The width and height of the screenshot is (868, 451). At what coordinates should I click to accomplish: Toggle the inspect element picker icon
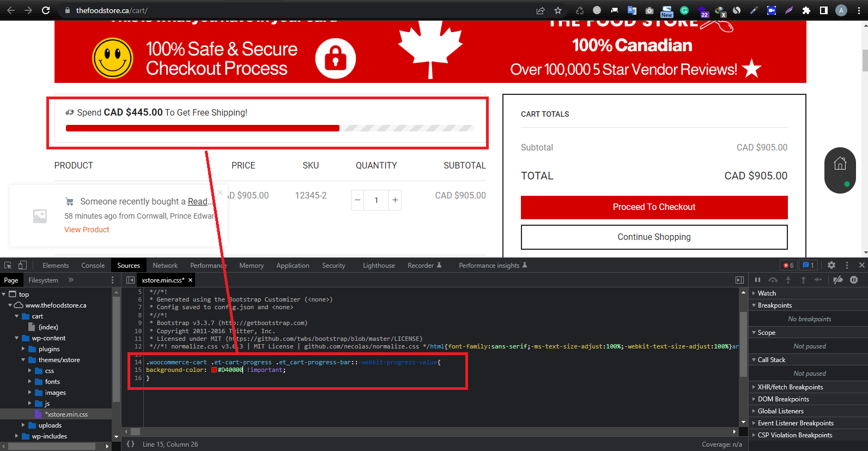[x=8, y=265]
